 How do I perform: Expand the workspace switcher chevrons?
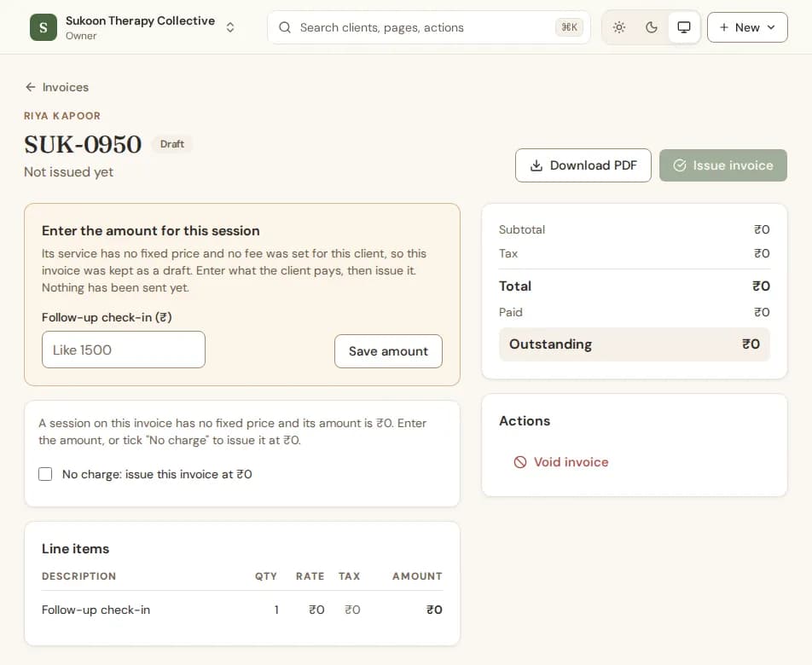pos(230,27)
